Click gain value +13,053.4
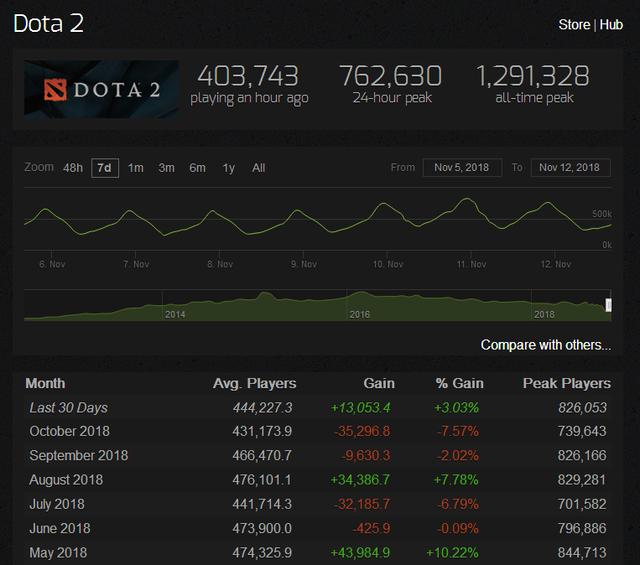640x565 pixels. pyautogui.click(x=360, y=407)
